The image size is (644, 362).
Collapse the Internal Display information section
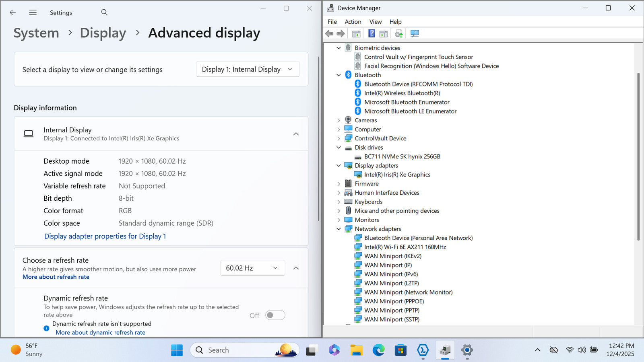(296, 134)
